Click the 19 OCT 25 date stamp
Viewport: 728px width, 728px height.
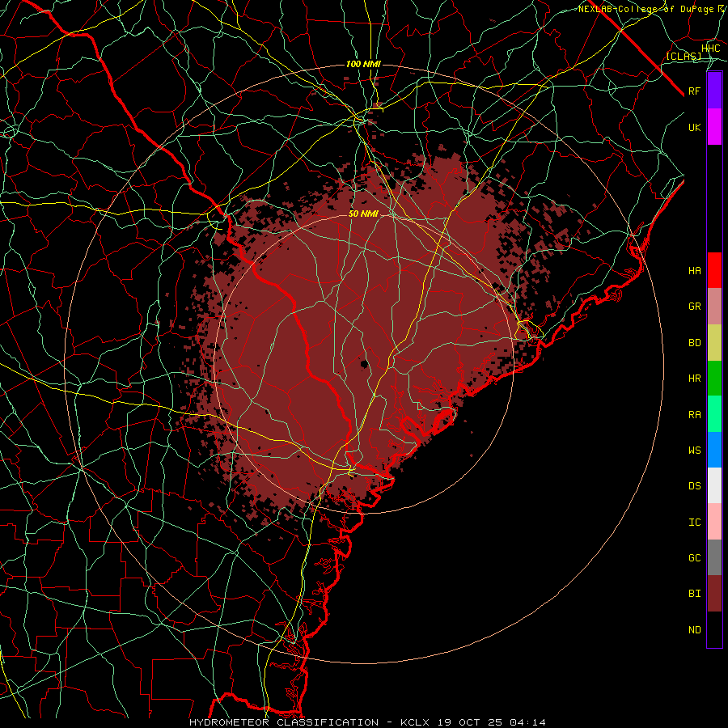coord(472,722)
